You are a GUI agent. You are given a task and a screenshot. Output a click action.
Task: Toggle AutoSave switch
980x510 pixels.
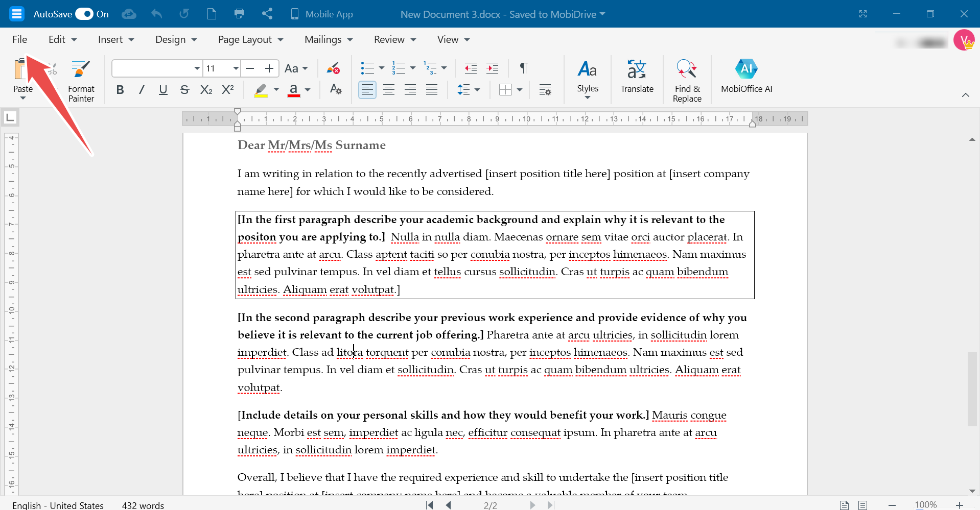pos(84,14)
